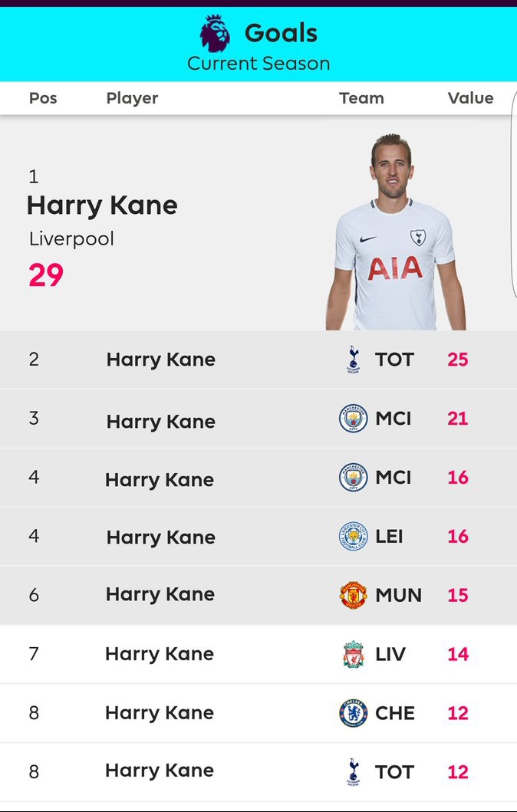Click the Liverpool crest icon
This screenshot has height=812, width=517.
(x=354, y=654)
